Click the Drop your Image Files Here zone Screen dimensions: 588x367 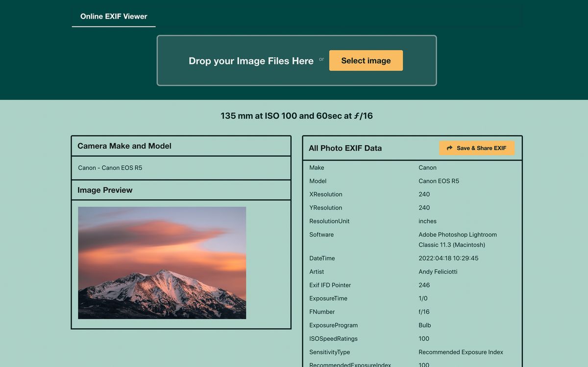251,60
